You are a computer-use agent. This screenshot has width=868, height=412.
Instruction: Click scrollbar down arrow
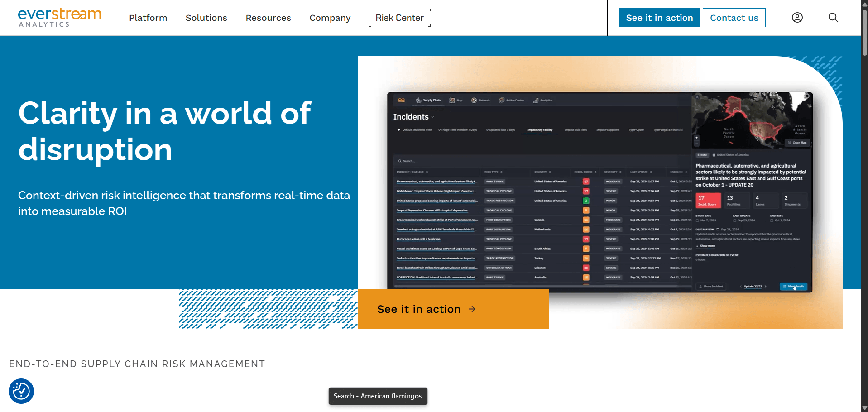(x=864, y=408)
